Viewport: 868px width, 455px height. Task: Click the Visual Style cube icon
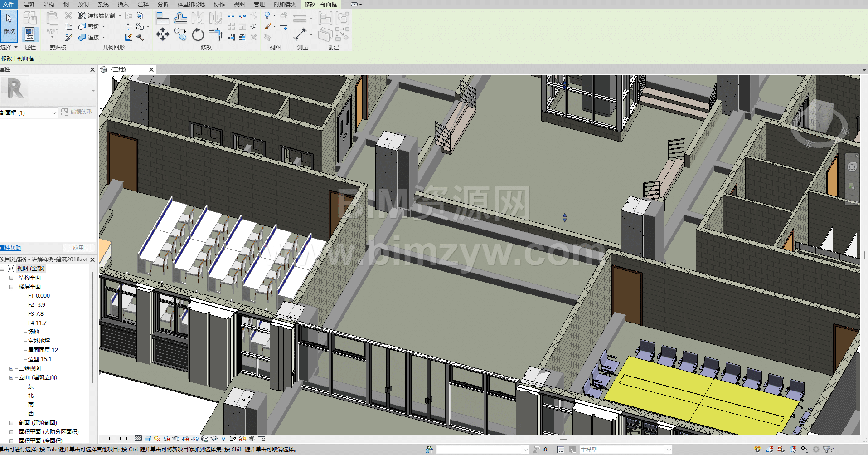point(148,439)
